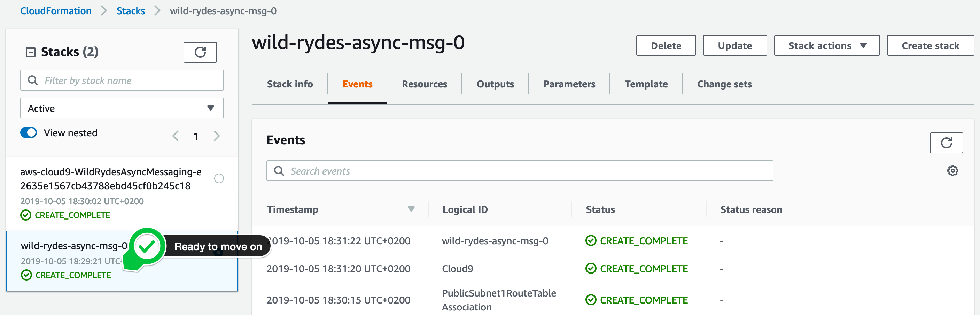Click the stack filter search icon

(x=33, y=80)
